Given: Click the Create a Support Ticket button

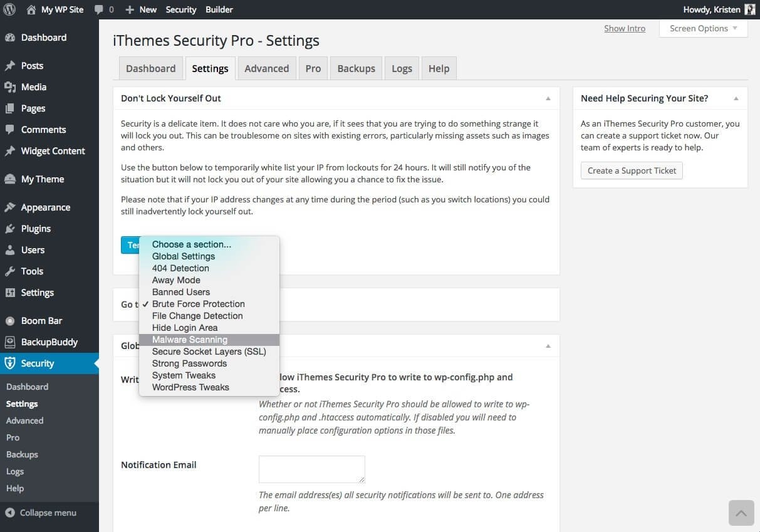Looking at the screenshot, I should coord(632,170).
